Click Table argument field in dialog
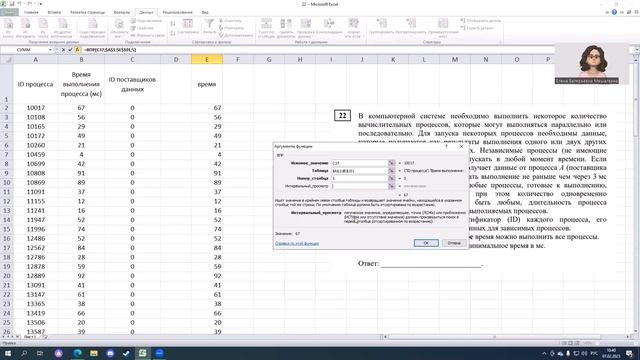The image size is (640, 360). pos(359,171)
